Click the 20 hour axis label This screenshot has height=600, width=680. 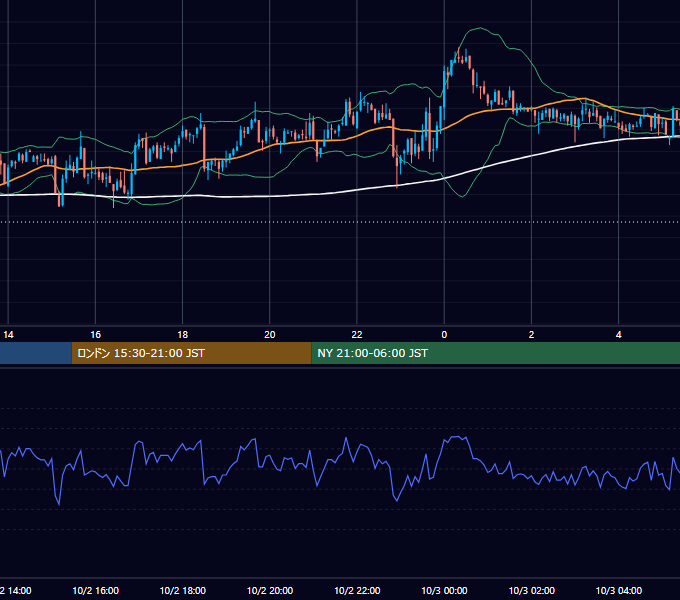pos(270,335)
